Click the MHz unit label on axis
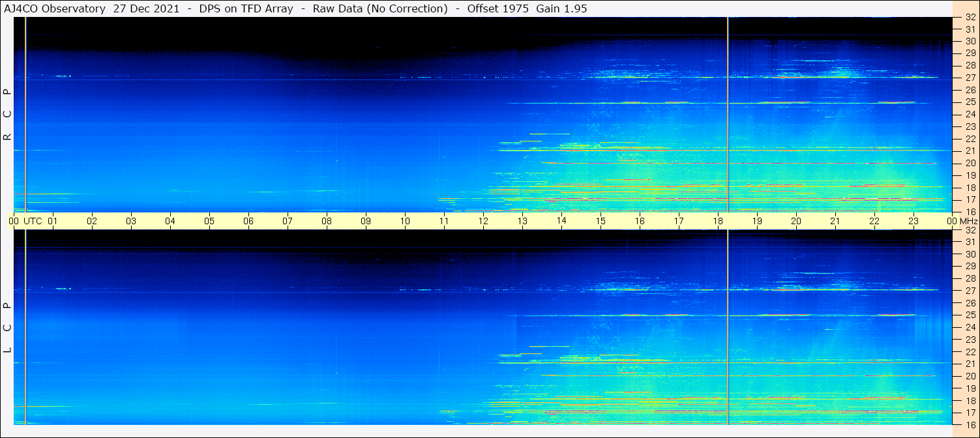The image size is (980, 438). point(968,221)
